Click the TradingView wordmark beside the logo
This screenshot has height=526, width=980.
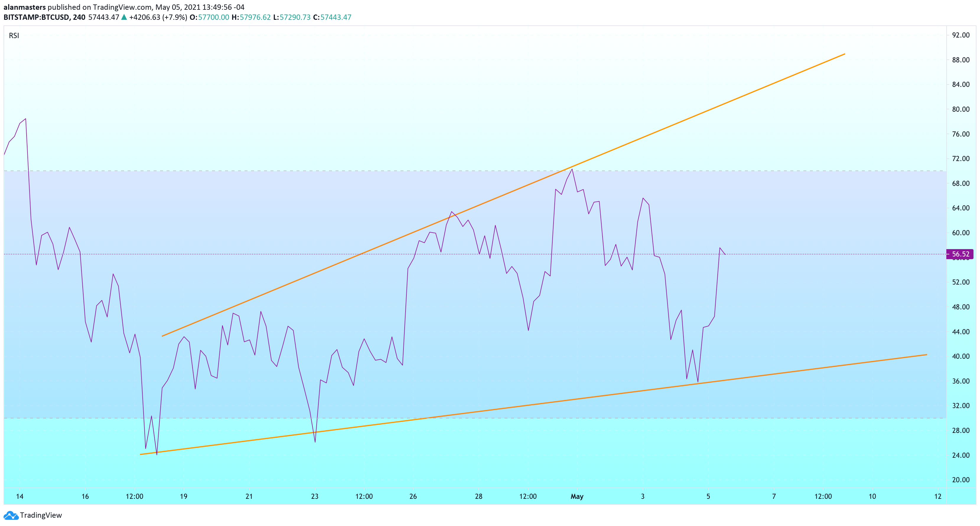pyautogui.click(x=41, y=515)
